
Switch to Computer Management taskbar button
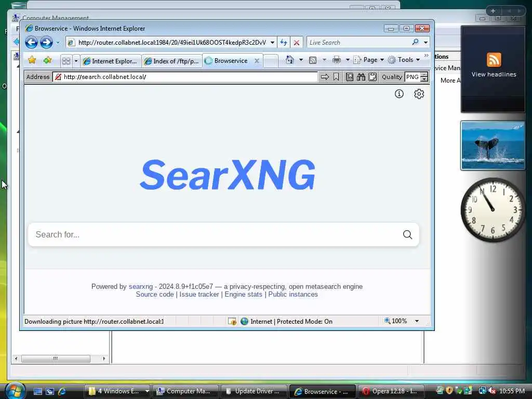184,391
